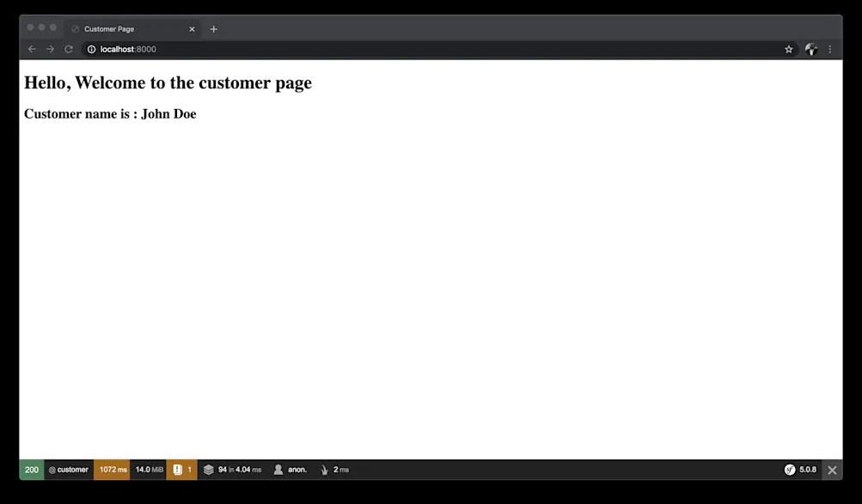Toggle the bookmark star in the address bar
The image size is (862, 504).
(788, 49)
